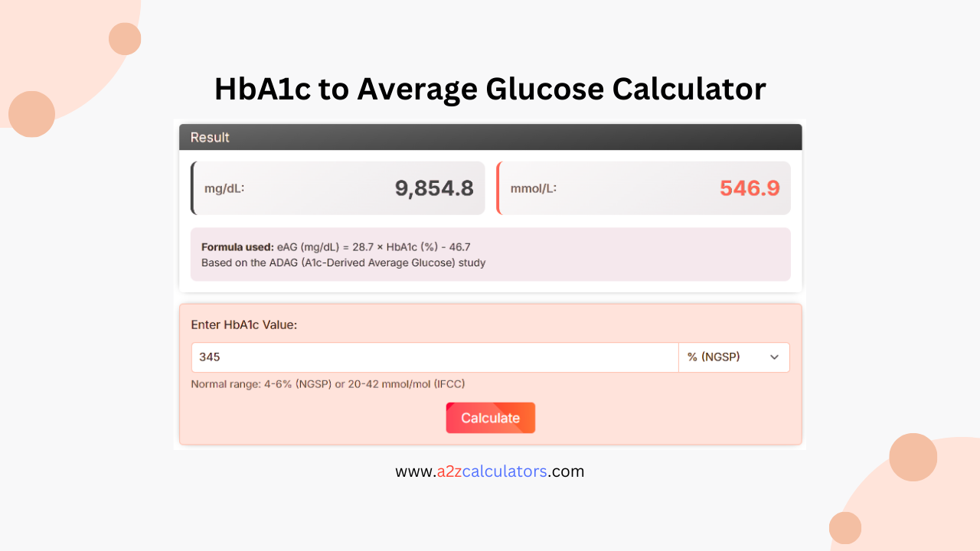Click the mmol/L result card
The image size is (980, 551).
click(x=643, y=187)
